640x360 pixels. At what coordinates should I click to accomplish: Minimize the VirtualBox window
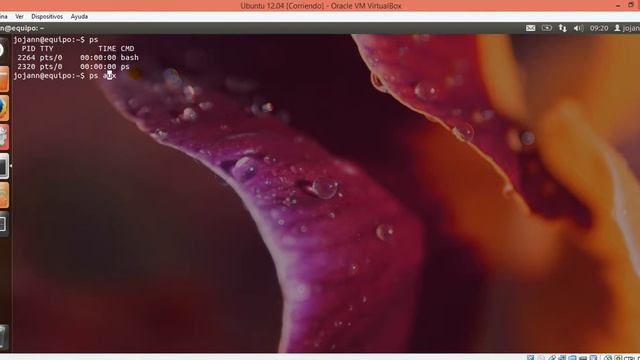coord(618,6)
